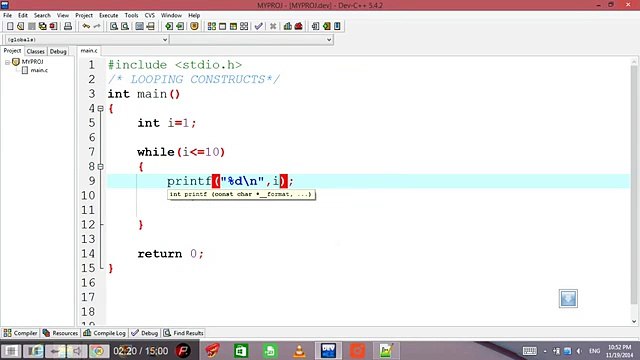
Task: Select the Project sidebar tab
Action: [12, 51]
